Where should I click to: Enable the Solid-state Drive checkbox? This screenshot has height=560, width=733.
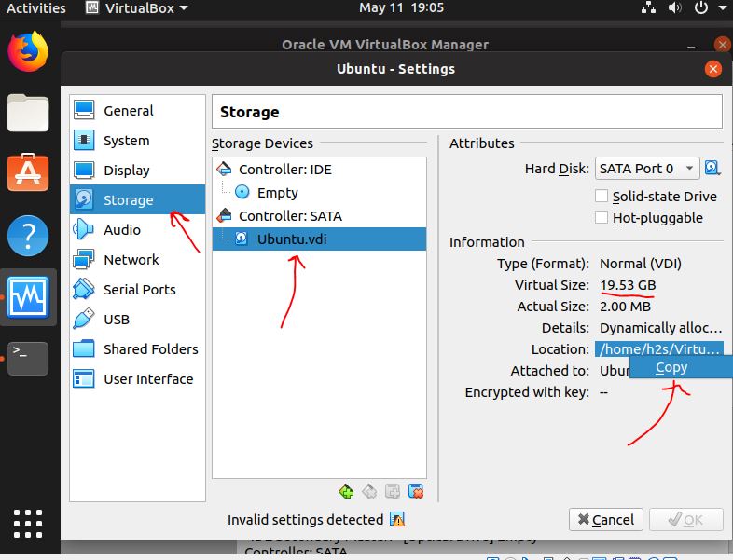602,196
